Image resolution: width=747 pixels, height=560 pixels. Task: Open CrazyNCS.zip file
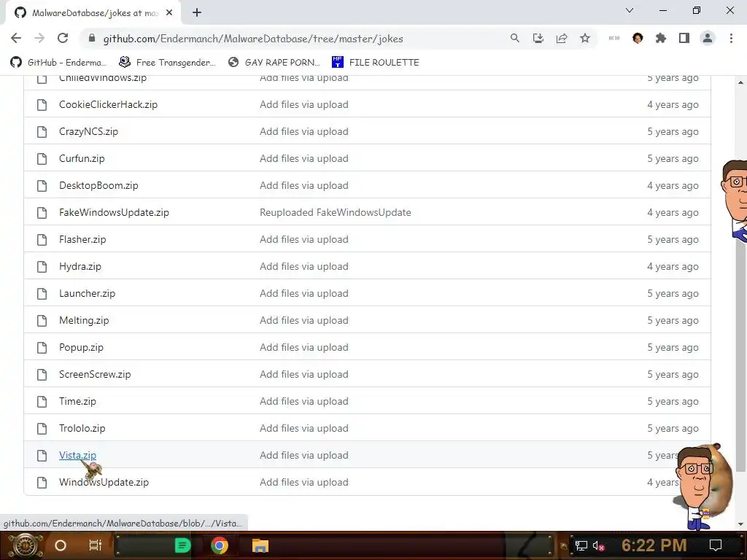tap(88, 132)
